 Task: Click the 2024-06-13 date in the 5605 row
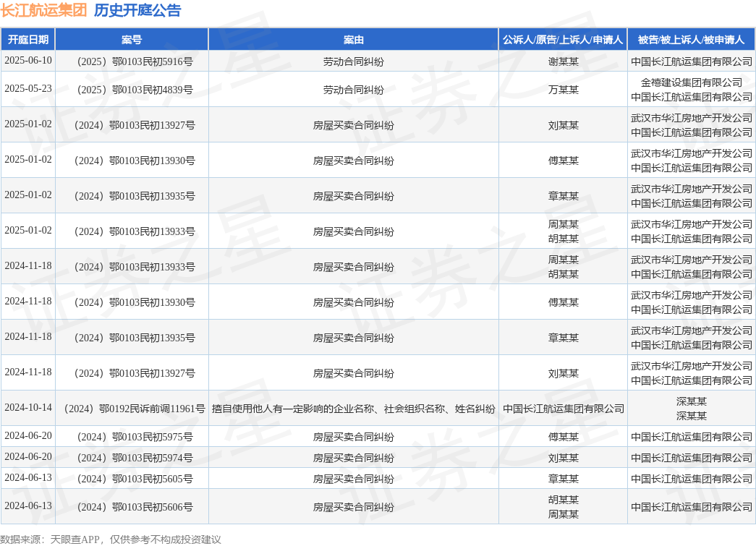(28, 477)
